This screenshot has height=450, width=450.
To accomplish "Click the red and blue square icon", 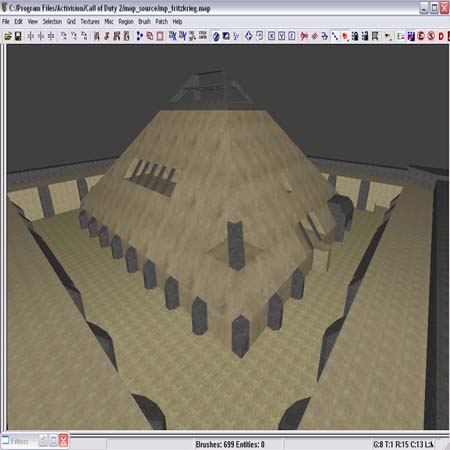I will click(411, 36).
